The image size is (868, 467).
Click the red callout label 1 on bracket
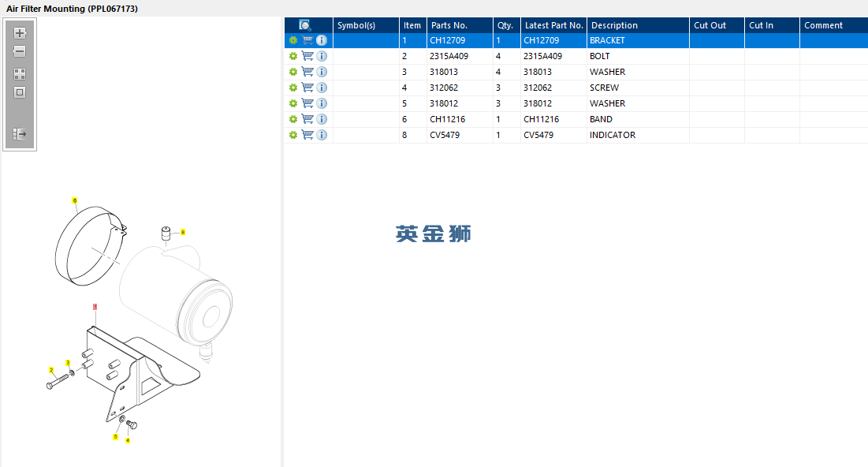click(95, 307)
